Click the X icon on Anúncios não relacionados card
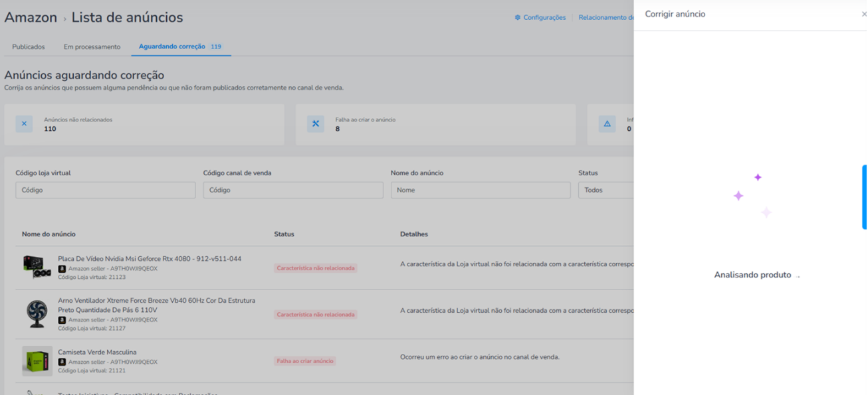The image size is (868, 395). [24, 124]
